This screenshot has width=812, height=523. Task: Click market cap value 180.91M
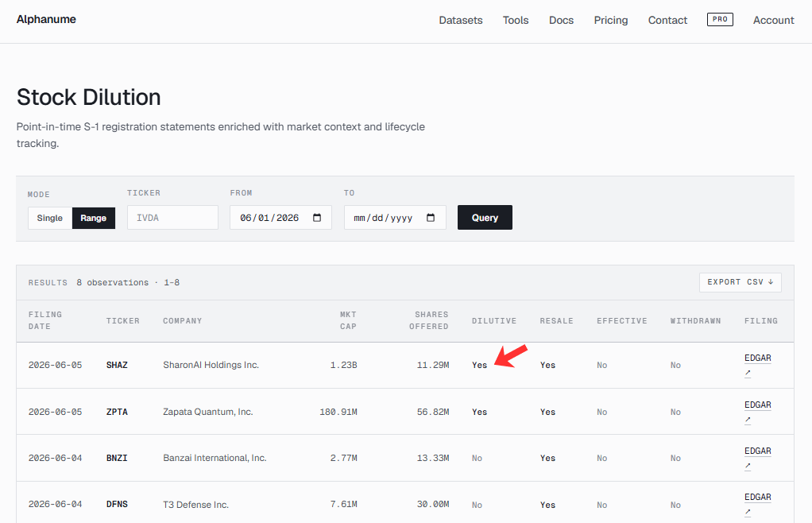click(338, 413)
